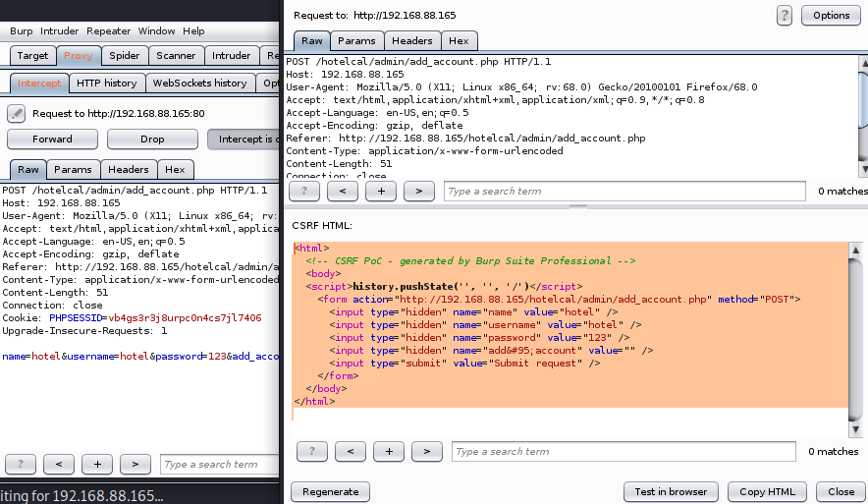
Task: Select Hex tab in CSRF PoC dialog
Action: pyautogui.click(x=459, y=41)
